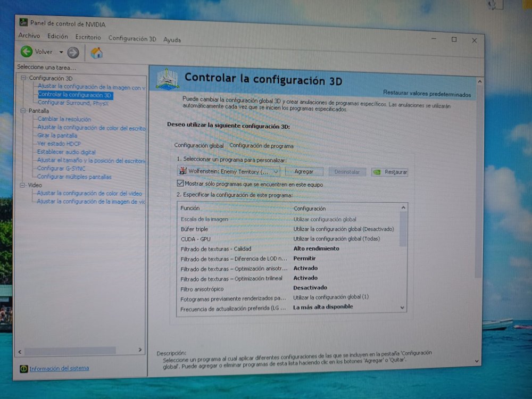
Task: Open the Ayuda menu
Action: click(x=172, y=40)
